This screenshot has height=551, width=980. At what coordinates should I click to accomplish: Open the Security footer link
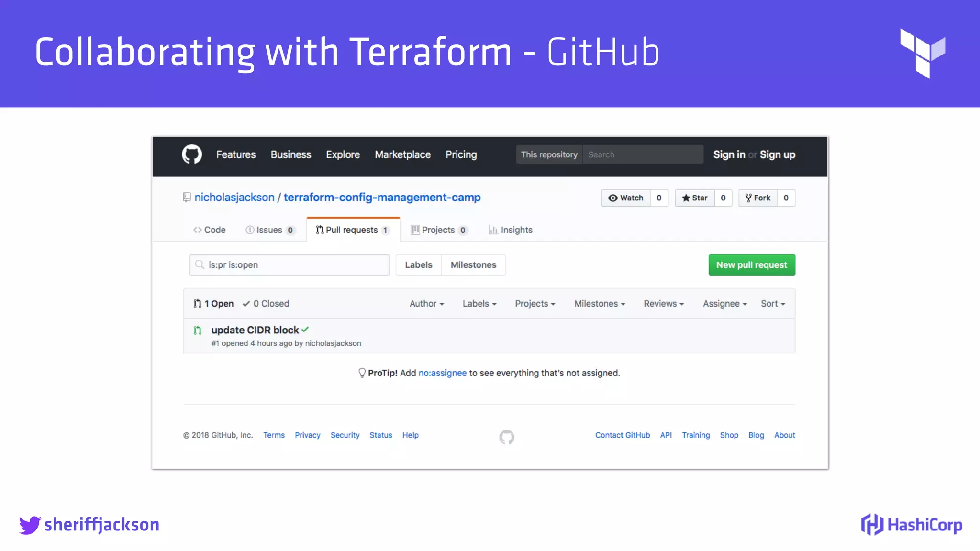point(345,435)
